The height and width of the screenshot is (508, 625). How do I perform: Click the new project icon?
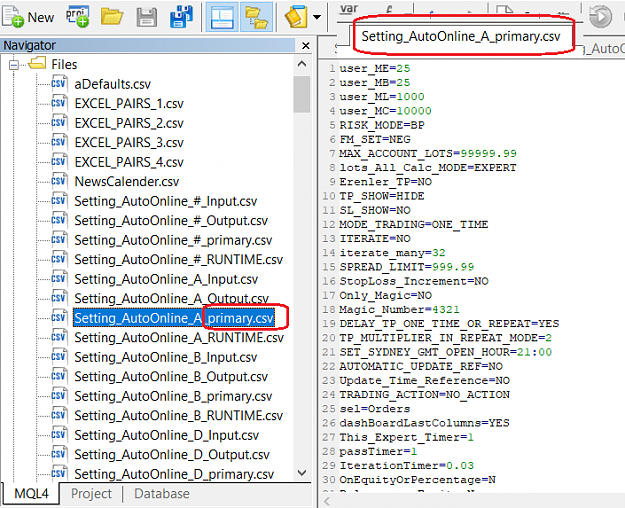point(77,17)
